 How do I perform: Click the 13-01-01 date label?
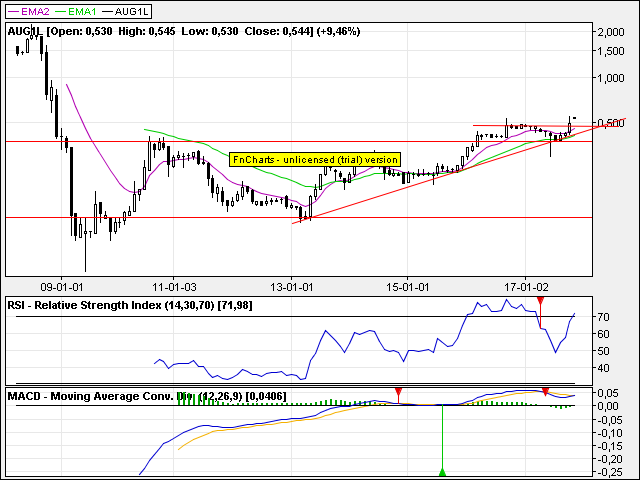[x=291, y=287]
